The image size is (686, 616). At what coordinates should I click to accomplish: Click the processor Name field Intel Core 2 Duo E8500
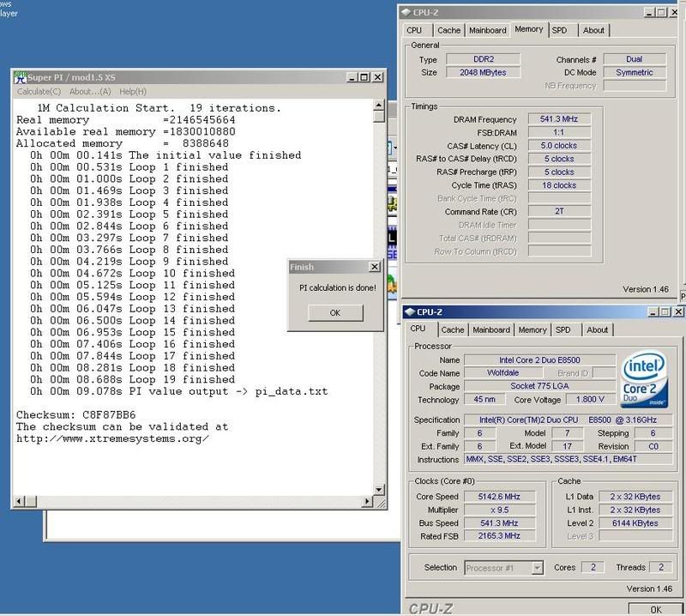(x=539, y=359)
